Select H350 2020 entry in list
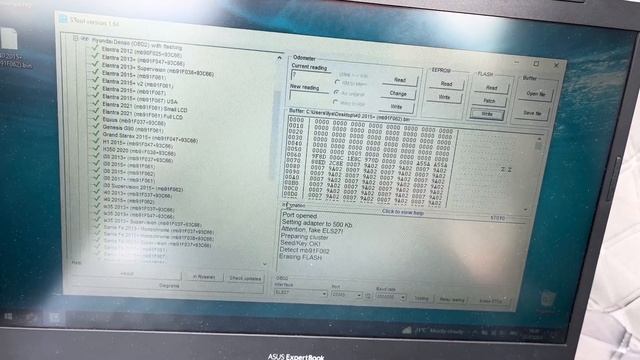Screen dimensions: 640x360 [x=139, y=151]
